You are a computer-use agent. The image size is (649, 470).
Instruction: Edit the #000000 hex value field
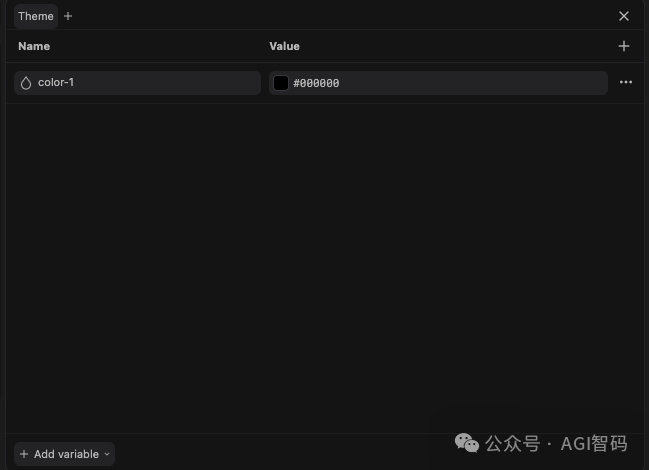[438, 83]
